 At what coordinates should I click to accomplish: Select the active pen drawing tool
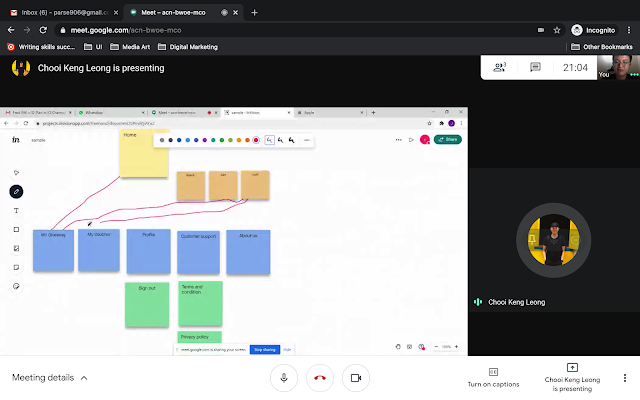[x=16, y=191]
